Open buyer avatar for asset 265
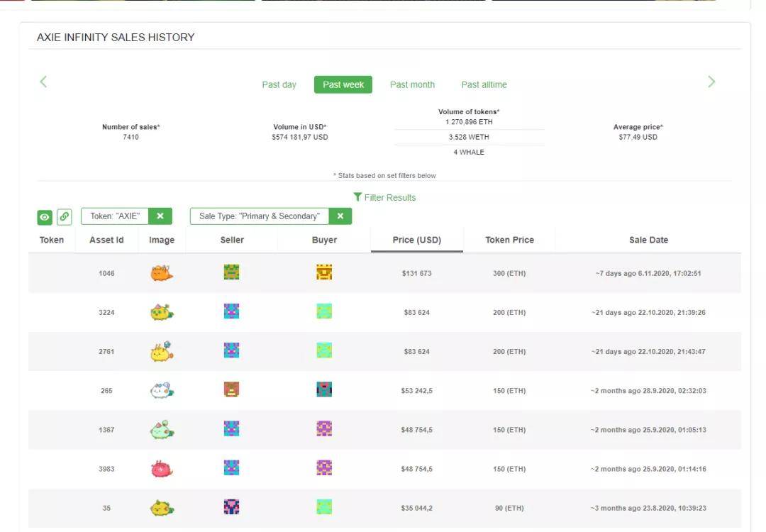Screen dimensions: 766x532 [x=324, y=389]
